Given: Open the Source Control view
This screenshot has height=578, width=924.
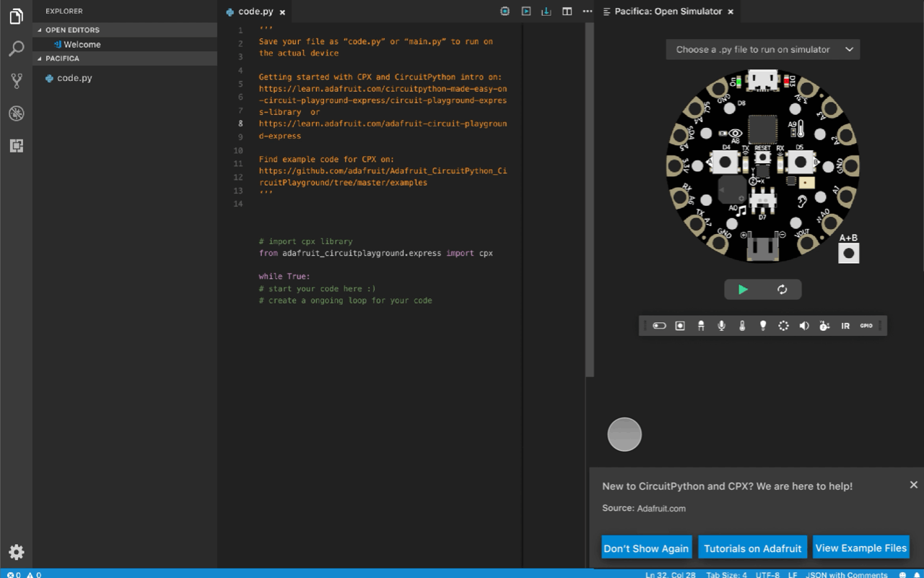Looking at the screenshot, I should 16,81.
